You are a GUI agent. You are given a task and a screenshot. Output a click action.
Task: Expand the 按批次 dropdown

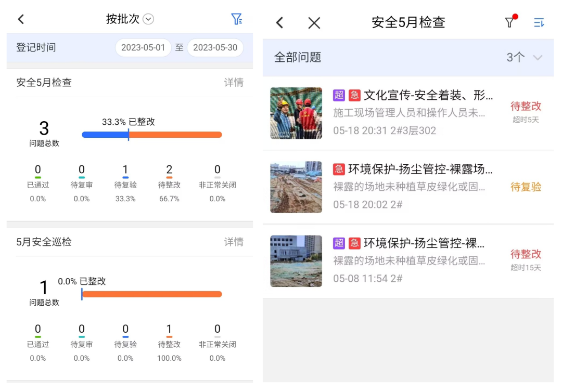pos(148,19)
